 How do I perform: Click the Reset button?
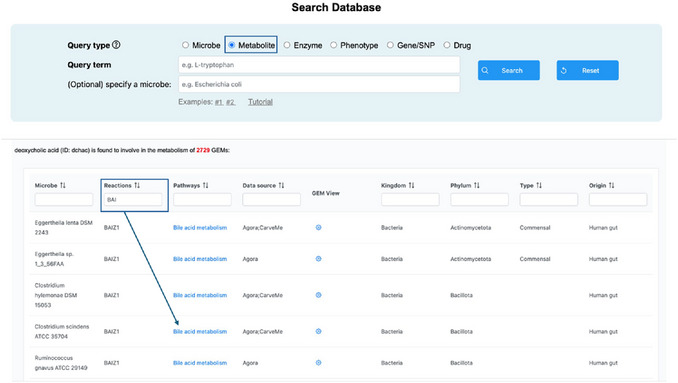pyautogui.click(x=587, y=70)
